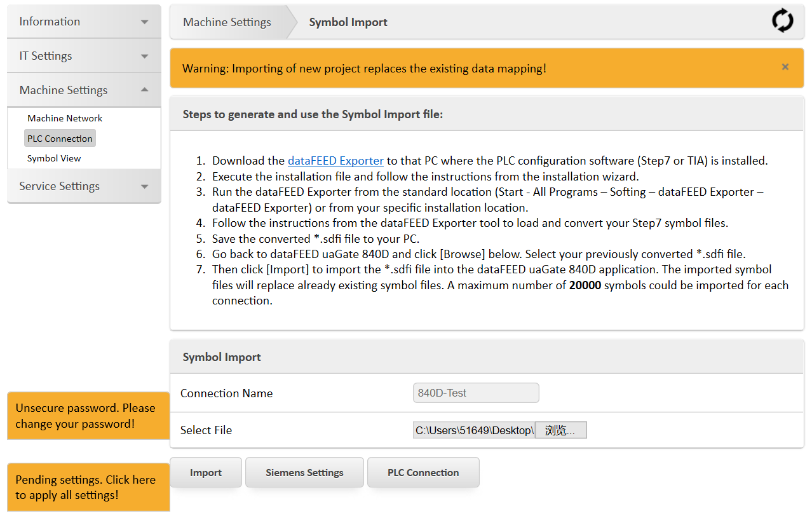This screenshot has width=812, height=518.
Task: Open the dataFEED Exporter download link
Action: click(x=335, y=161)
